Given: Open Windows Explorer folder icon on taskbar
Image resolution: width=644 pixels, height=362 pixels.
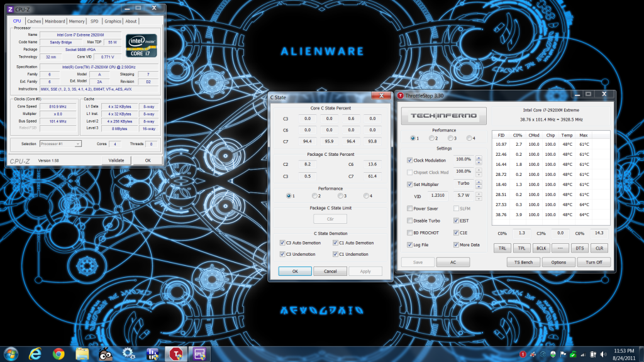Looking at the screenshot, I should click(x=82, y=354).
